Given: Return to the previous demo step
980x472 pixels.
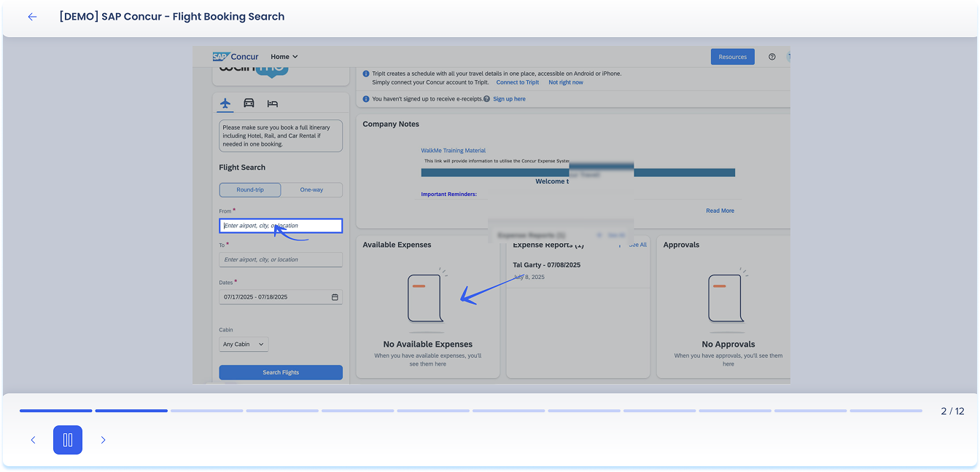Looking at the screenshot, I should click(33, 440).
